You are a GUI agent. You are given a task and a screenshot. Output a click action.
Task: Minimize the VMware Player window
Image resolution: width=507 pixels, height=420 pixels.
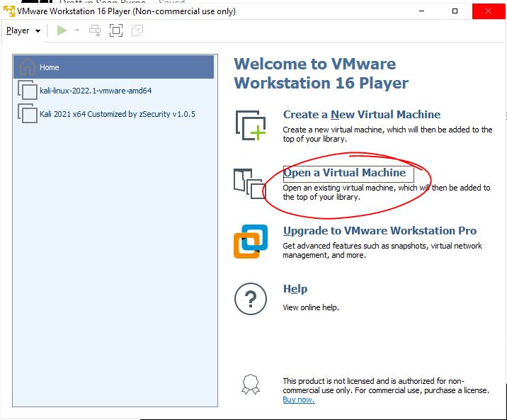421,11
